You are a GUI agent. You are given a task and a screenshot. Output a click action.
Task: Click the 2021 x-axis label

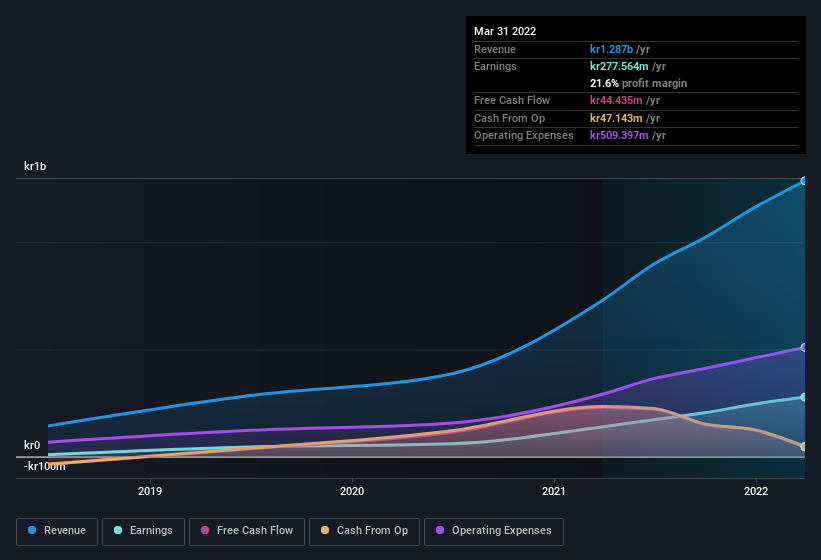point(554,491)
